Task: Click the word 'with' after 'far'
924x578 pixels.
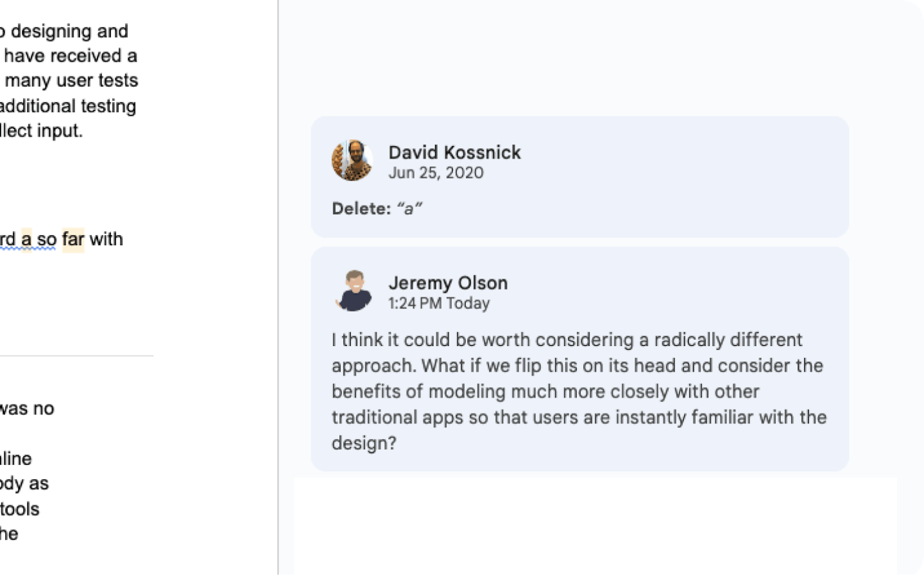Action: click(106, 240)
